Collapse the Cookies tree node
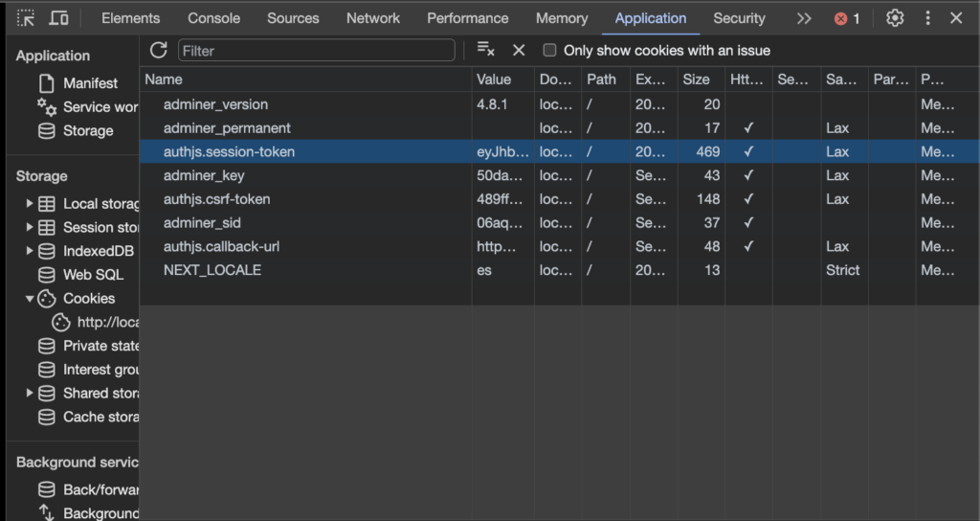This screenshot has height=521, width=980. (30, 299)
